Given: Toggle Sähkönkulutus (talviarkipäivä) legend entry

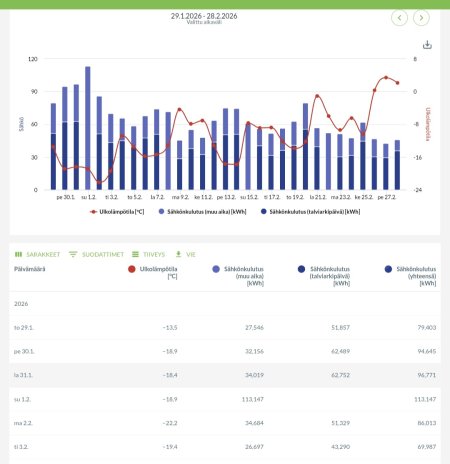Looking at the screenshot, I should point(311,212).
